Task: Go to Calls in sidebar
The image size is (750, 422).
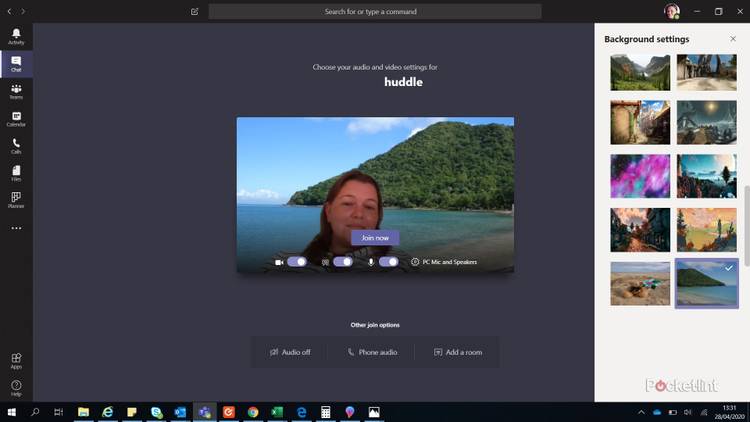Action: (16, 145)
